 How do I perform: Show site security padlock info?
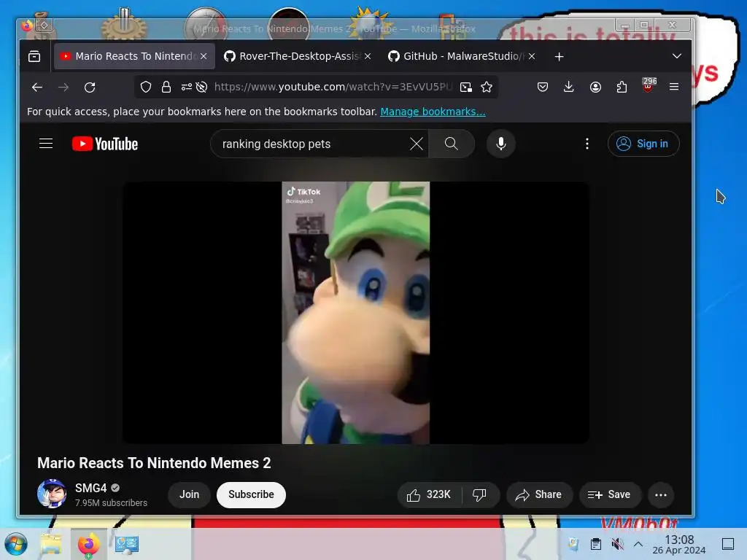(x=166, y=87)
